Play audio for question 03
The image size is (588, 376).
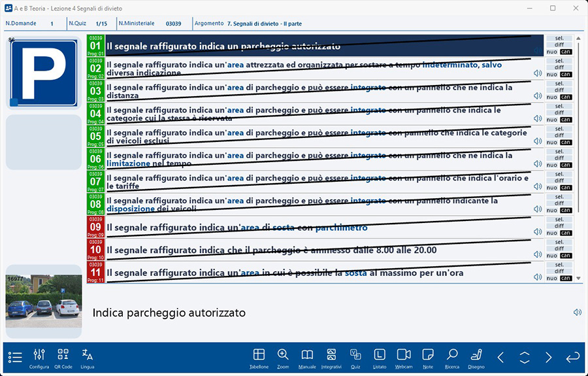point(538,96)
